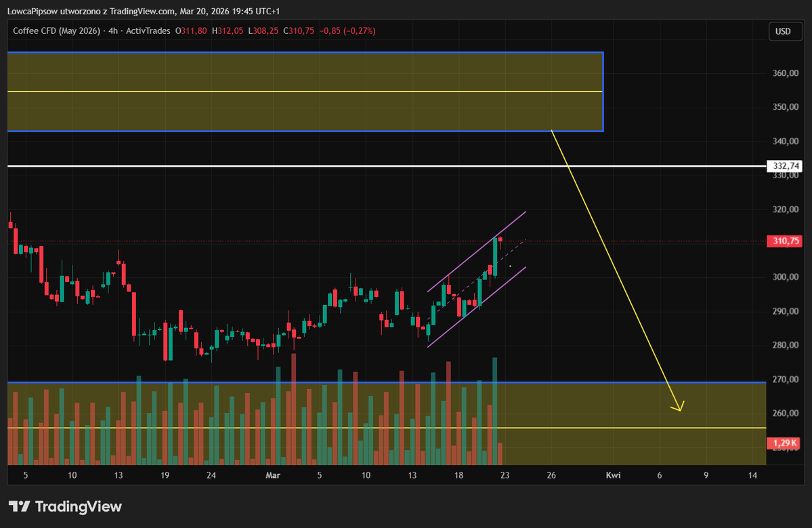Click the low value L308,25
Viewport: 812px width, 528px height.
(263, 31)
